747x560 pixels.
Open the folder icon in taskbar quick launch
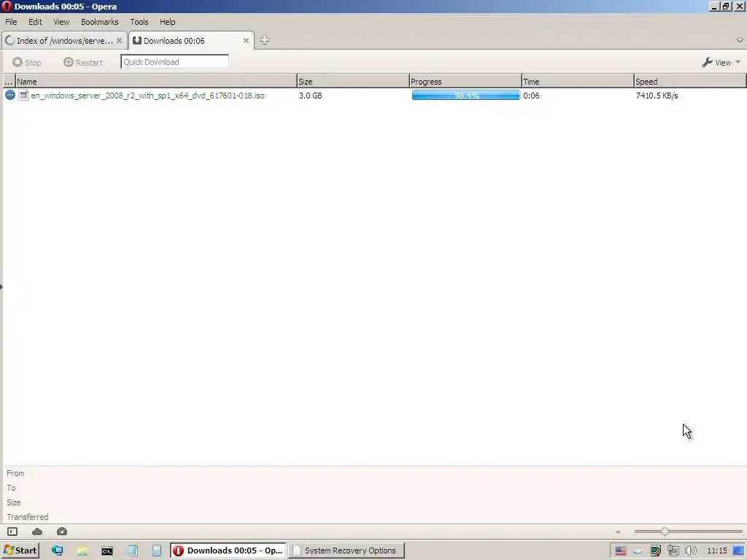[x=82, y=551]
